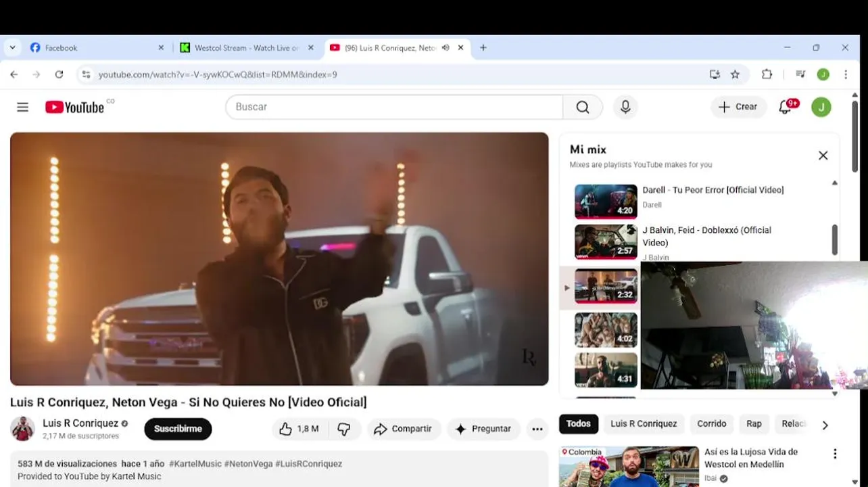Open the three-dots more actions under video
The image size is (868, 487).
pos(537,429)
